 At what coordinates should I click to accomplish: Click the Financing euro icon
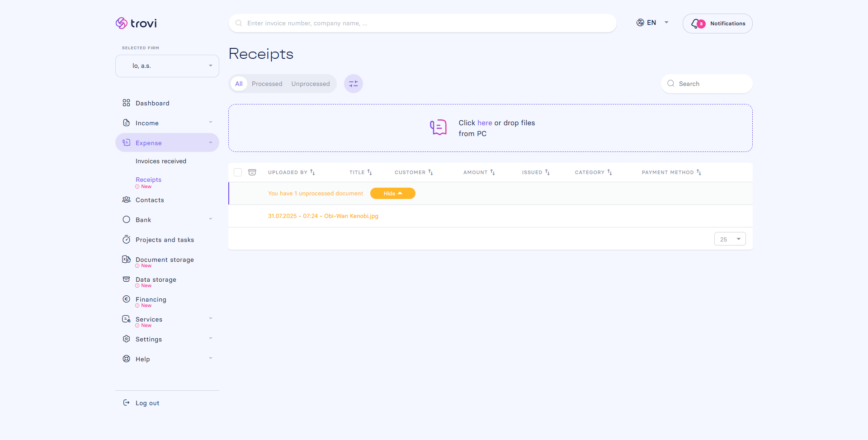[126, 299]
